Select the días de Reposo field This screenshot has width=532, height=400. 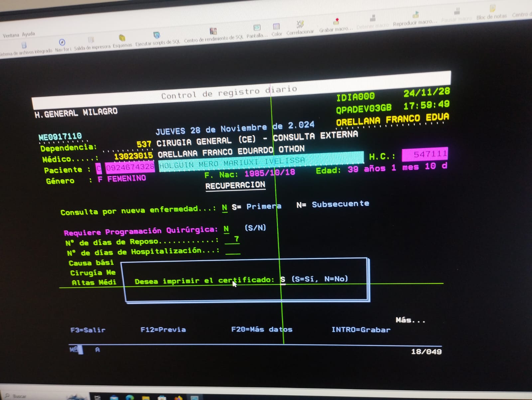tap(232, 240)
